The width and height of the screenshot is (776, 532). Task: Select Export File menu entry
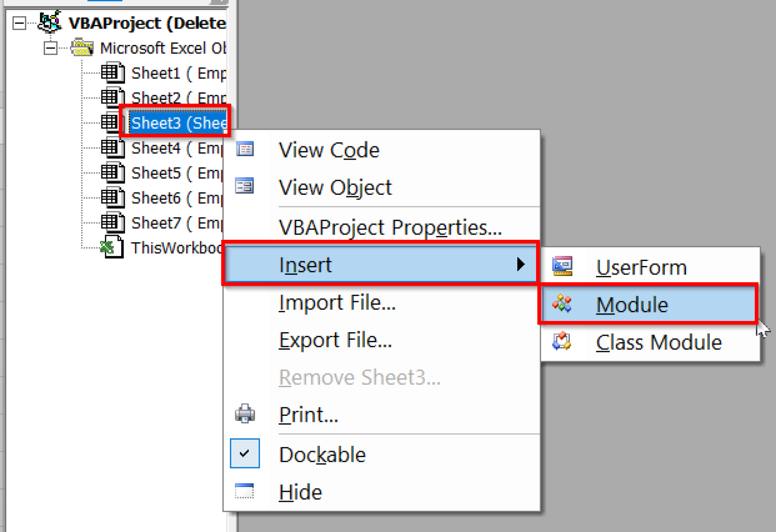(x=335, y=340)
